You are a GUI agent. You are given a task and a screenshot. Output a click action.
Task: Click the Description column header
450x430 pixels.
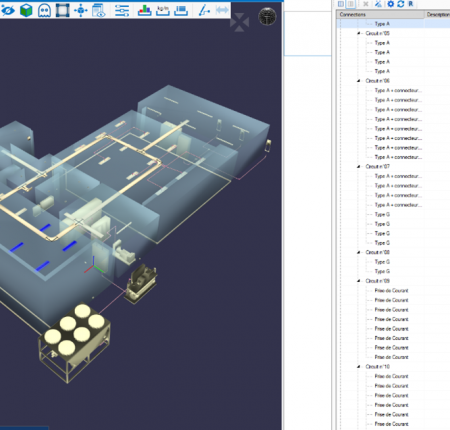click(437, 14)
